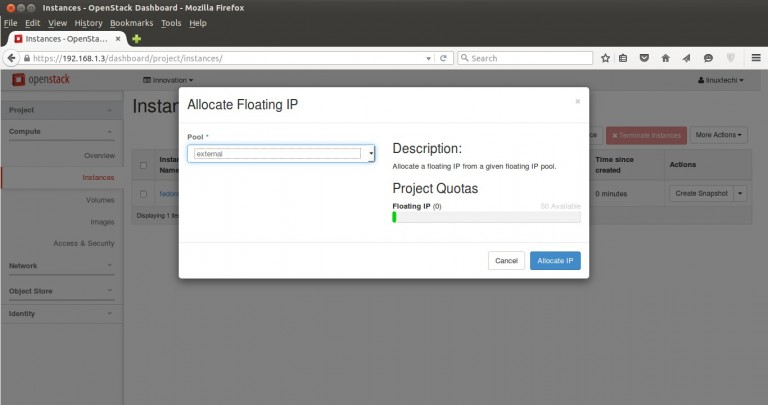Open the Bookmarks menu

tap(132, 22)
